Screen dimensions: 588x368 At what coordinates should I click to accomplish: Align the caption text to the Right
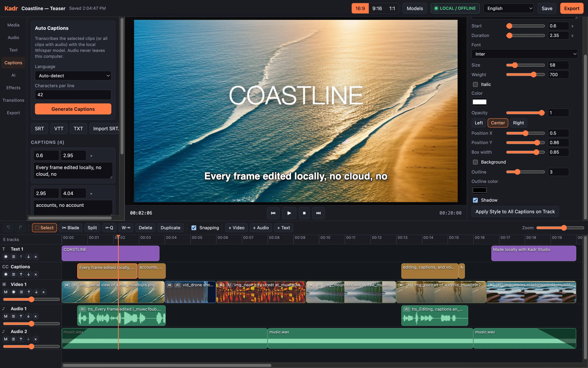(x=518, y=123)
